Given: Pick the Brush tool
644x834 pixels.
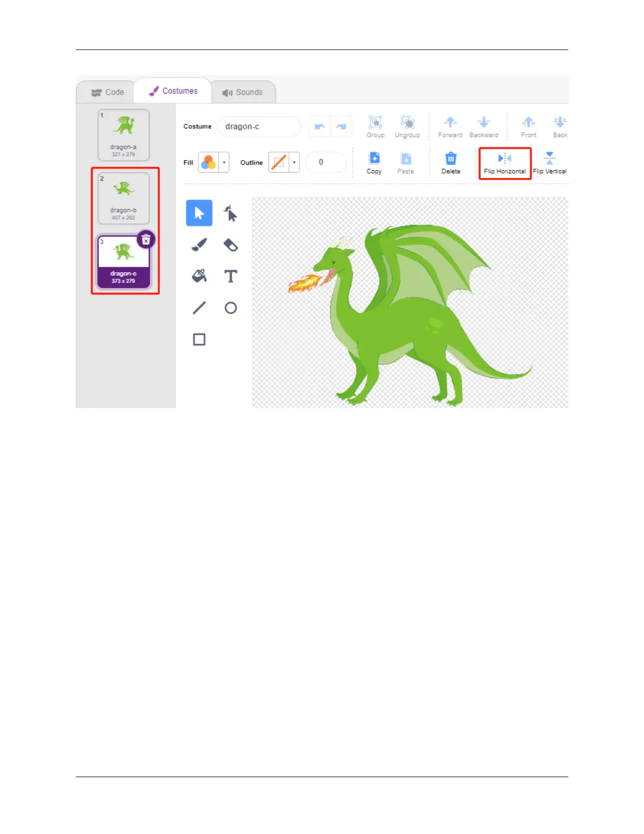Looking at the screenshot, I should tap(199, 245).
